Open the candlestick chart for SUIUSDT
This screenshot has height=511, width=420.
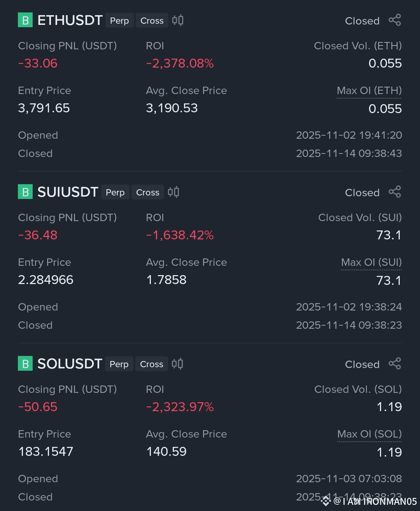pyautogui.click(x=173, y=192)
